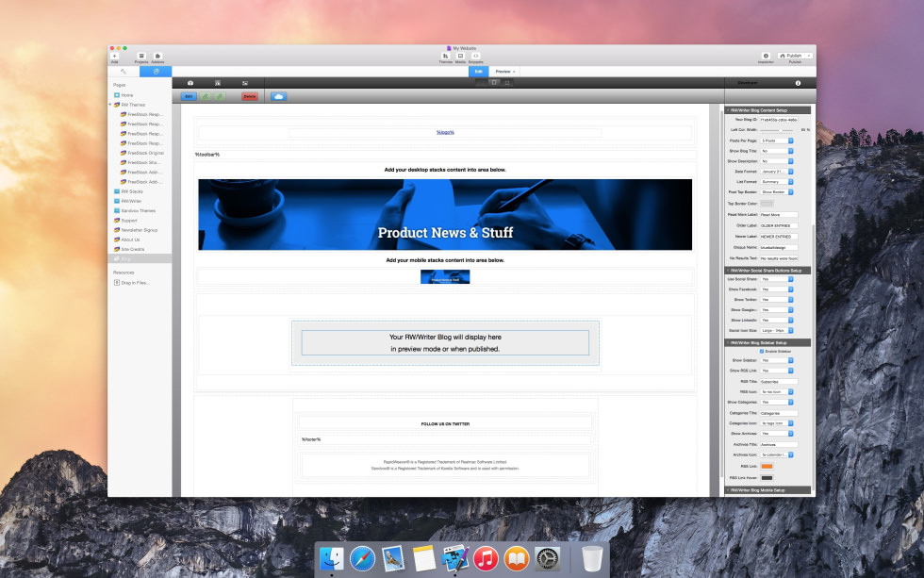
Task: Click the Product News & Stuff banner image
Action: 445,214
